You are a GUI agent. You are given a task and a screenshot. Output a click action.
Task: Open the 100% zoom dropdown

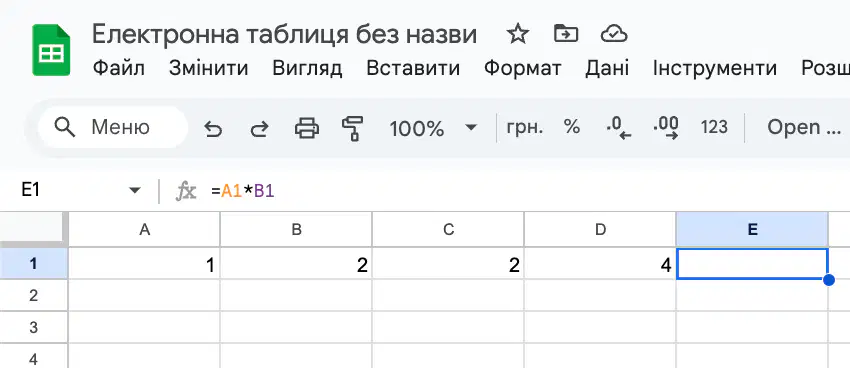pos(433,128)
